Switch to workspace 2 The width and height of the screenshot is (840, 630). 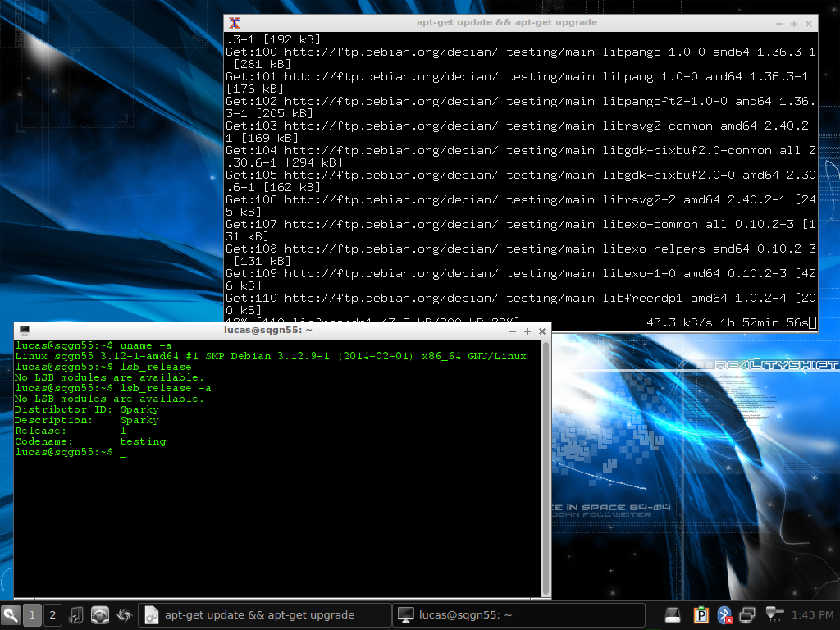(x=52, y=615)
